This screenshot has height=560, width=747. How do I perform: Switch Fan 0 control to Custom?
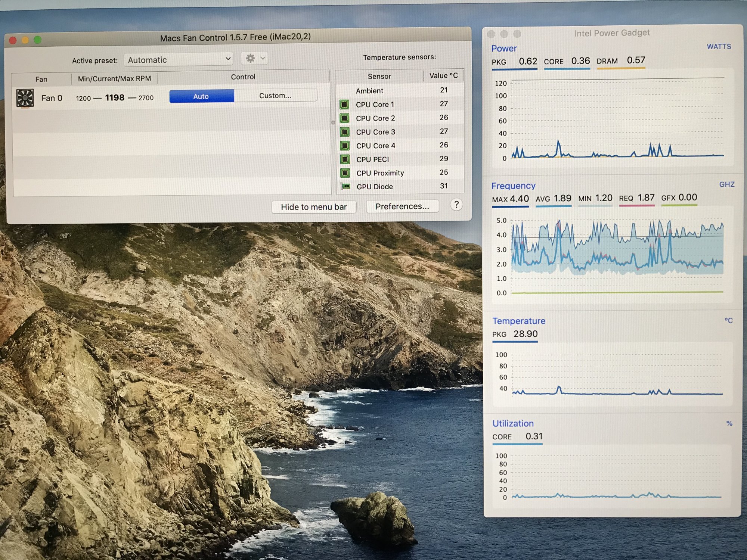click(x=275, y=96)
